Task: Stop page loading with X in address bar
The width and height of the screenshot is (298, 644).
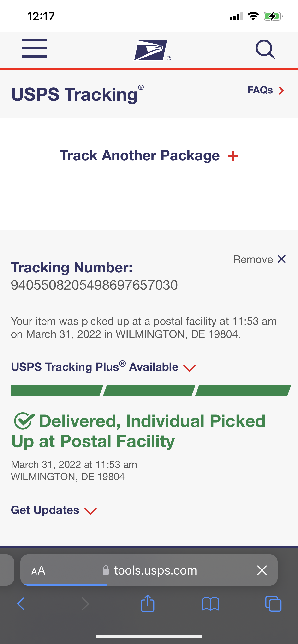Action: coord(262,570)
